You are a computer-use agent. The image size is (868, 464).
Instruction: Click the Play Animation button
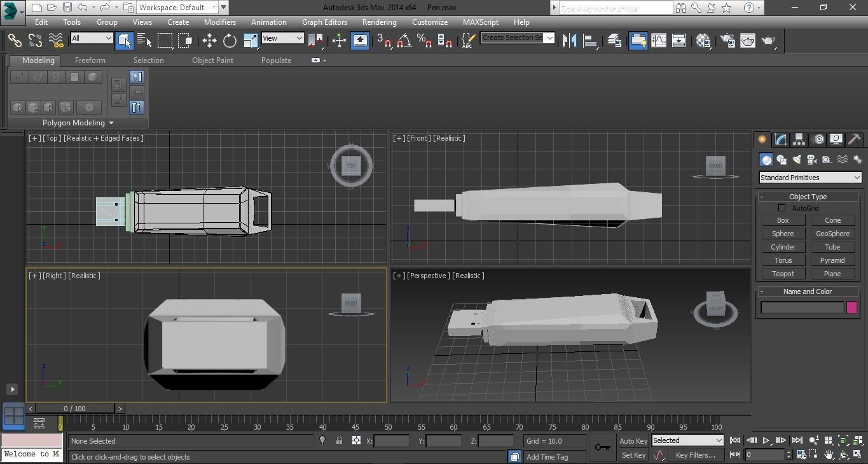pyautogui.click(x=766, y=440)
